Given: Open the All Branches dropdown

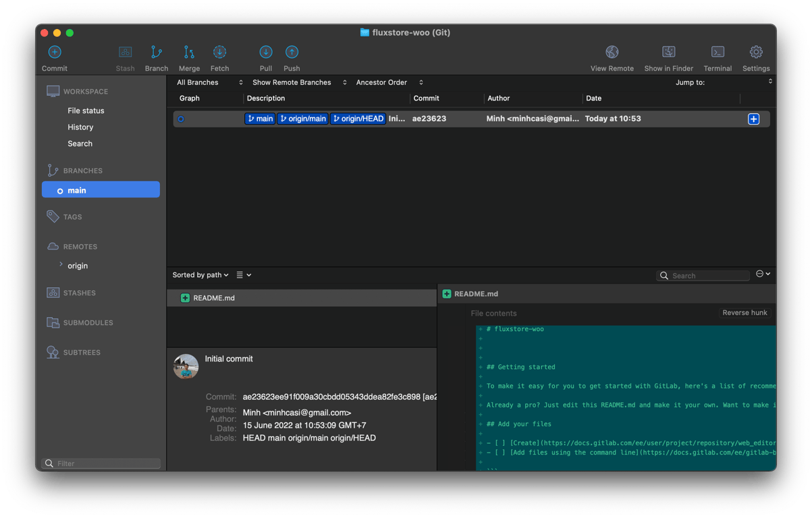Looking at the screenshot, I should (x=209, y=82).
